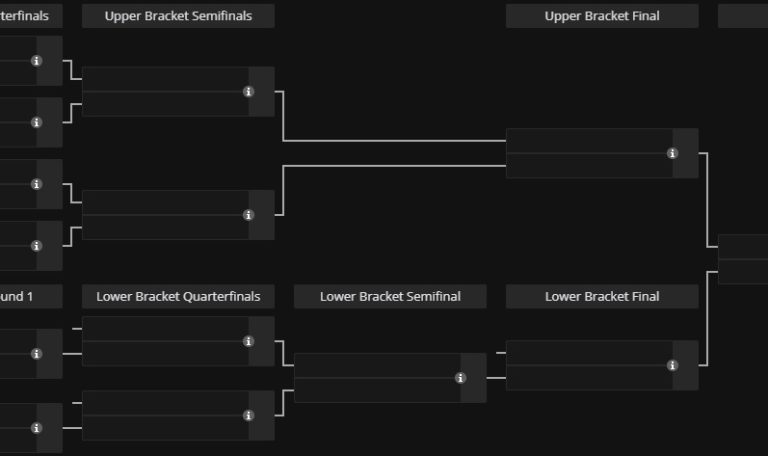
Task: Click the Lower Bracket Semifinal header
Action: coord(390,296)
